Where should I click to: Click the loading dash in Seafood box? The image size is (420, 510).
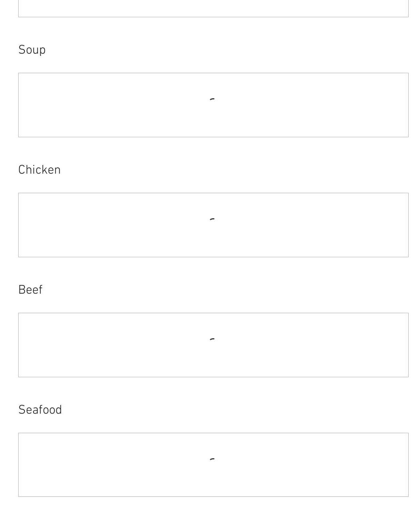[x=212, y=459]
